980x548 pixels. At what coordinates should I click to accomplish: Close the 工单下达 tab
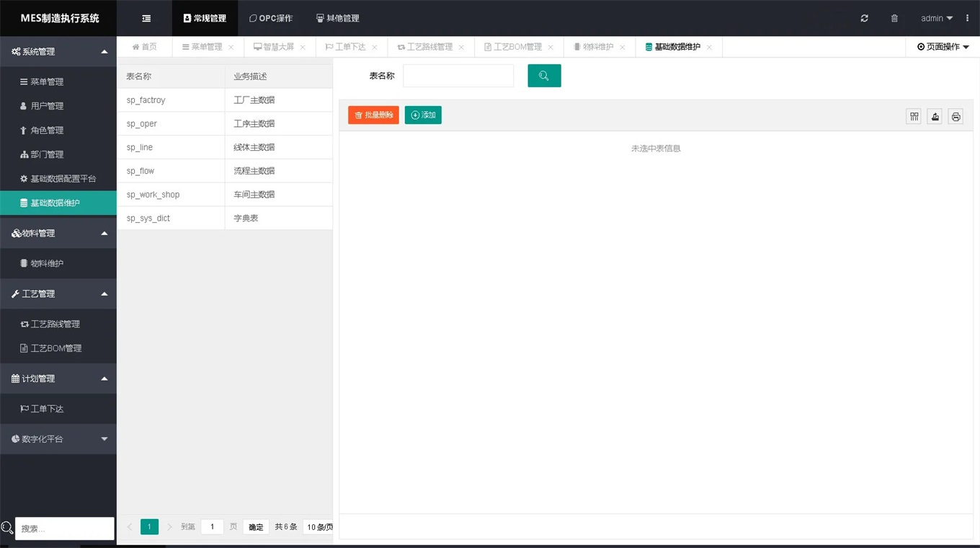(374, 48)
